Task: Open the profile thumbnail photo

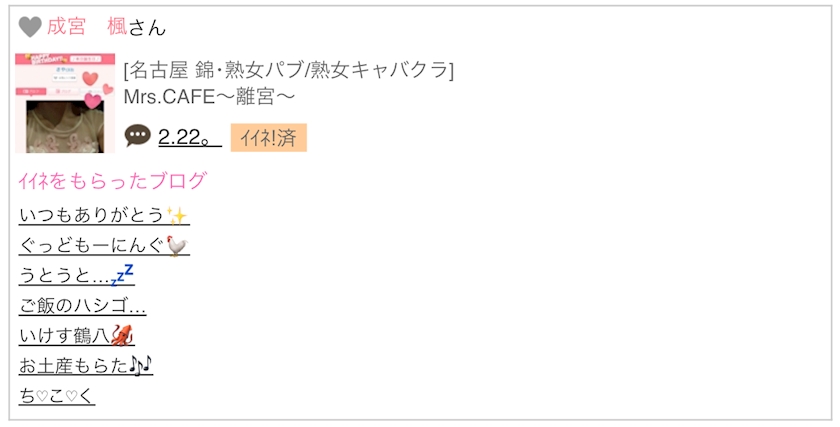Action: [x=65, y=103]
